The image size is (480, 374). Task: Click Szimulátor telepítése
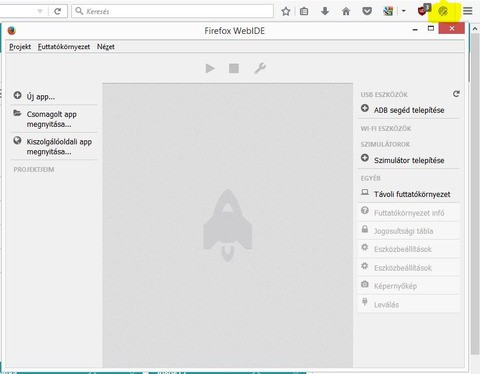pos(409,160)
